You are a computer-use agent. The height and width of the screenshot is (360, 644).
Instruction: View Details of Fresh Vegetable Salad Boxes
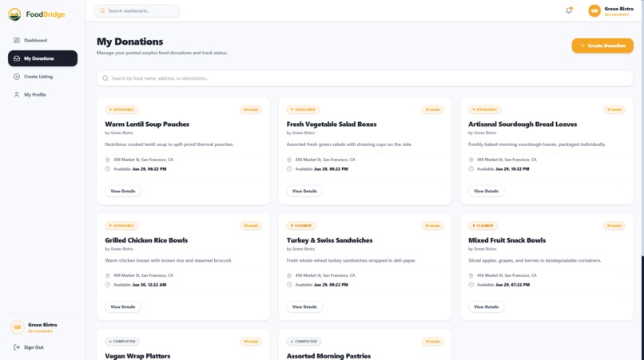tap(304, 191)
